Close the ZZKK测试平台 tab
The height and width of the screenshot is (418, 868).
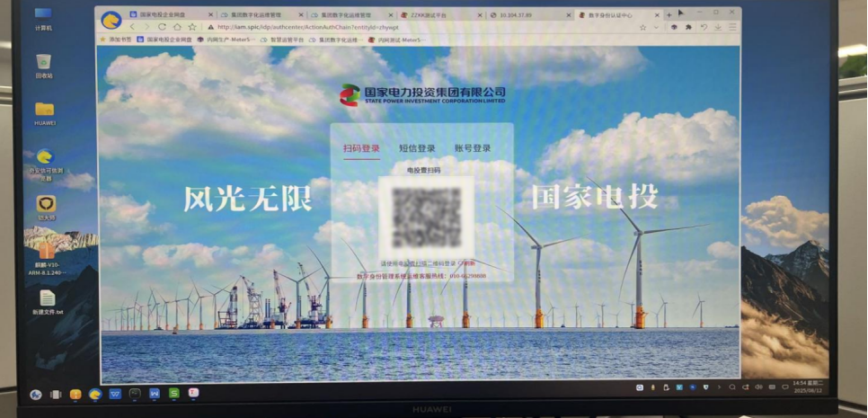tap(481, 15)
